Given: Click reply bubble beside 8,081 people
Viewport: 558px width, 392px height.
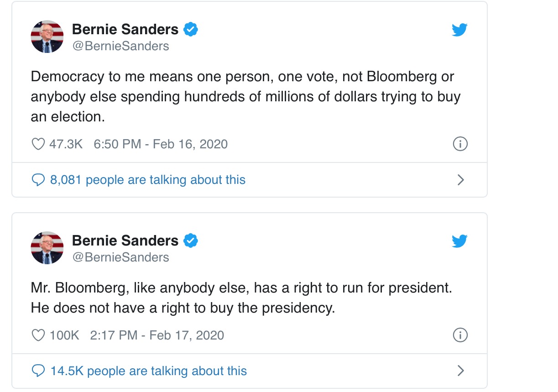Looking at the screenshot, I should (38, 180).
